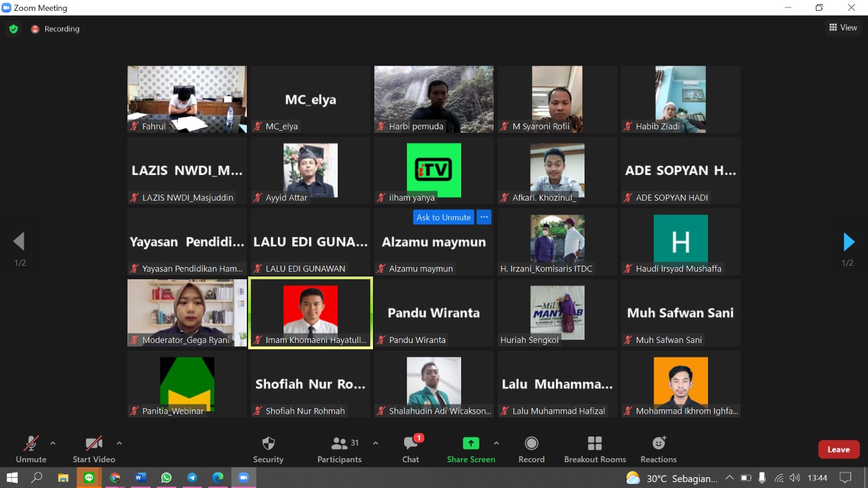The width and height of the screenshot is (868, 488).
Task: Start recording with the Record button
Action: [532, 444]
